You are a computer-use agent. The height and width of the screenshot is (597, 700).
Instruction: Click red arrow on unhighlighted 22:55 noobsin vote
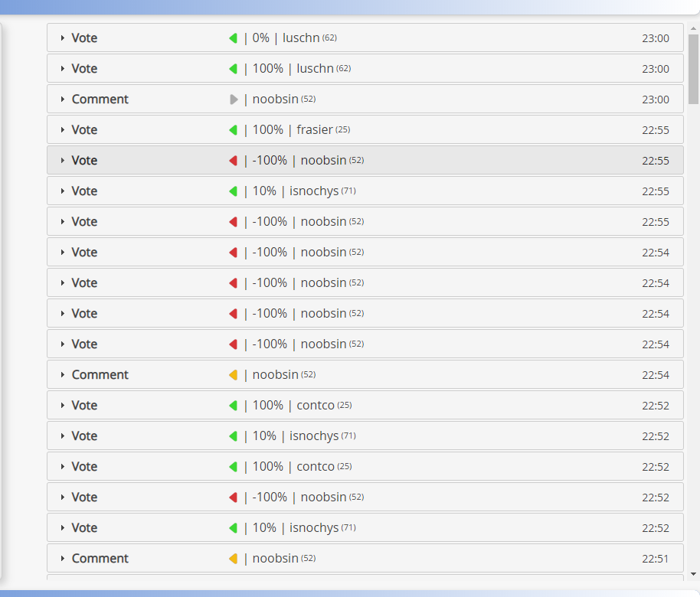tap(233, 222)
